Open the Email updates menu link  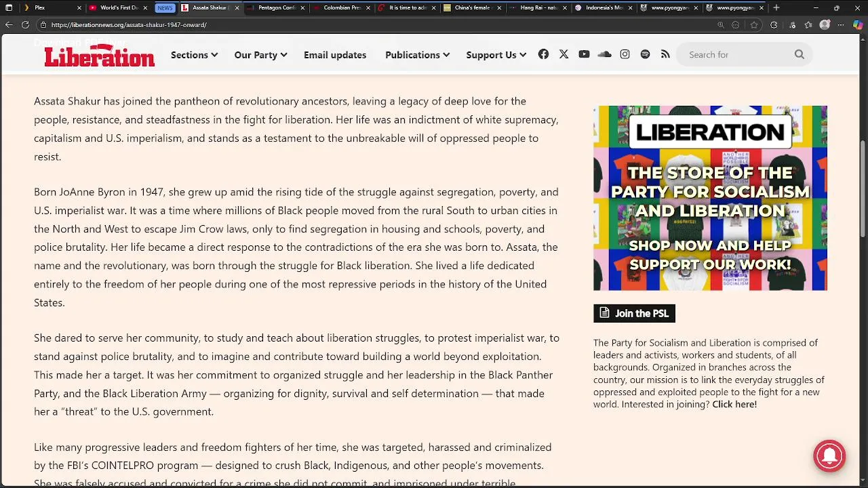[x=335, y=55]
